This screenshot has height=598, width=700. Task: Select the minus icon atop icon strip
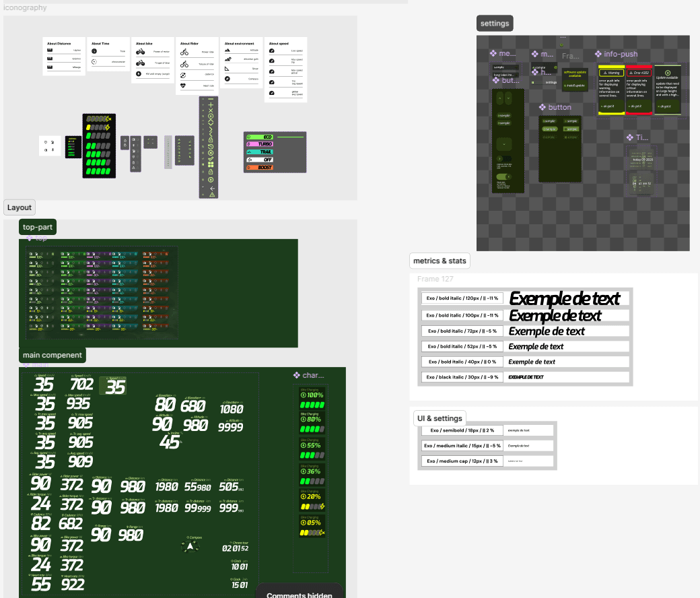pyautogui.click(x=211, y=99)
